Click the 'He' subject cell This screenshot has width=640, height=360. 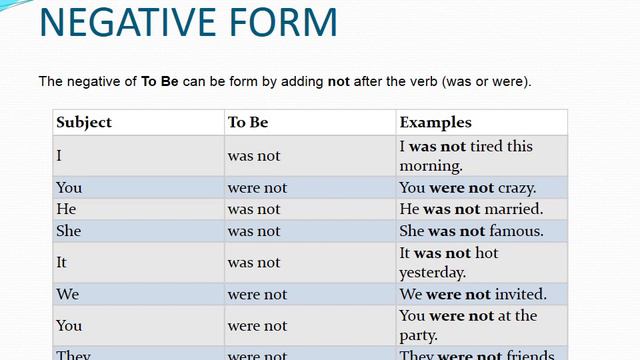(138, 209)
